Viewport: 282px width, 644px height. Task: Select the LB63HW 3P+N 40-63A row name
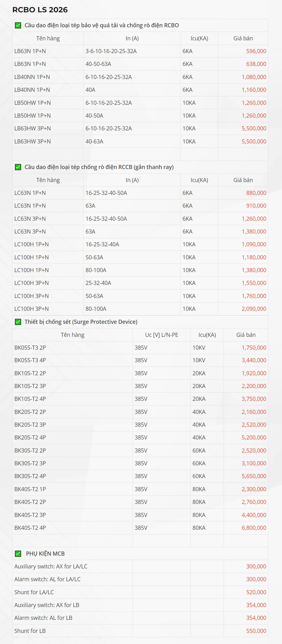pos(33,142)
